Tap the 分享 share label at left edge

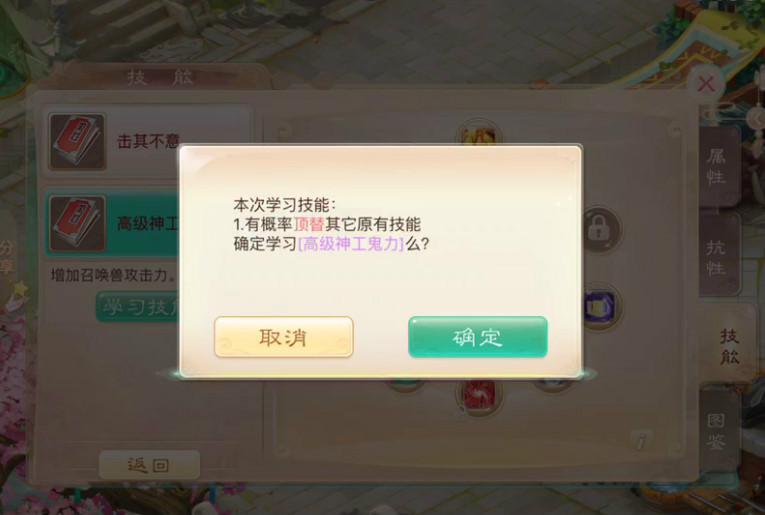point(6,258)
